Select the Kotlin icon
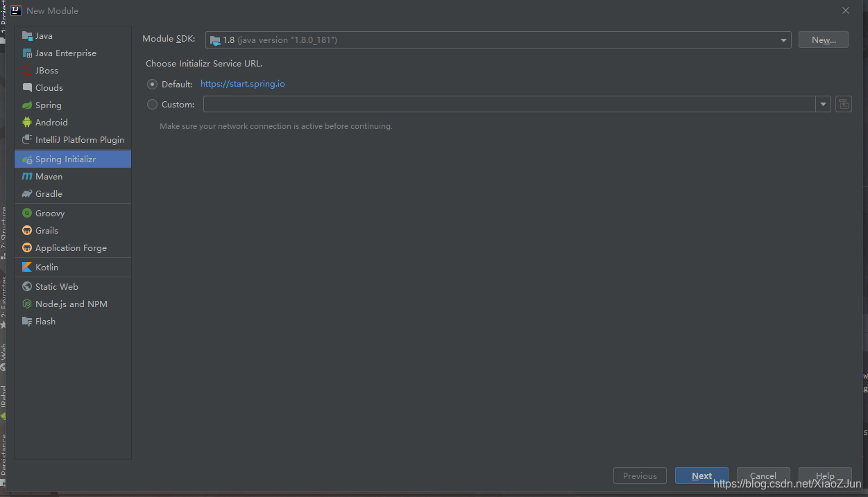This screenshot has width=868, height=497. coord(27,267)
